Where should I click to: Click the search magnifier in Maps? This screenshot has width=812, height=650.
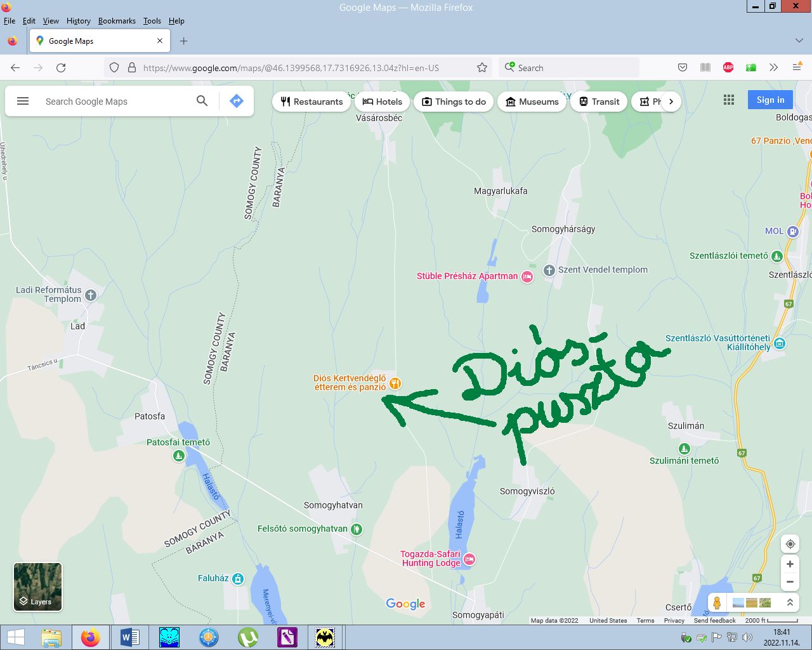click(202, 101)
